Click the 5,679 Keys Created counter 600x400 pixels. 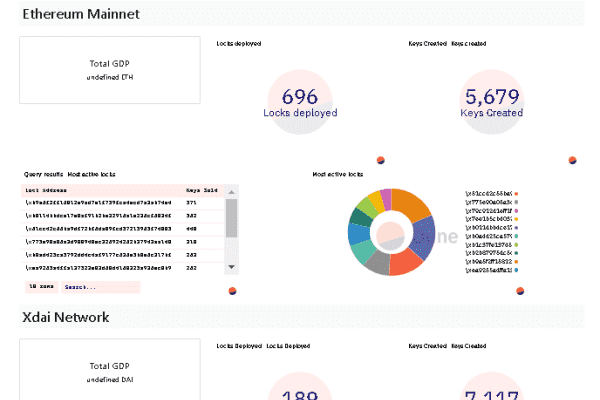pyautogui.click(x=492, y=102)
